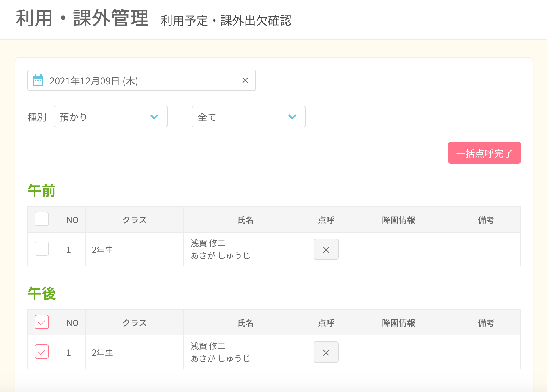
Task: Click the 浅賀 修二 name in 午前 table
Action: pyautogui.click(x=208, y=243)
